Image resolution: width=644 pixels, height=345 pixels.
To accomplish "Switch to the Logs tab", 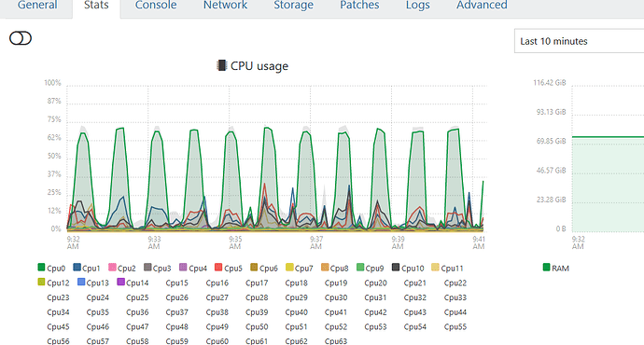I will tap(418, 6).
